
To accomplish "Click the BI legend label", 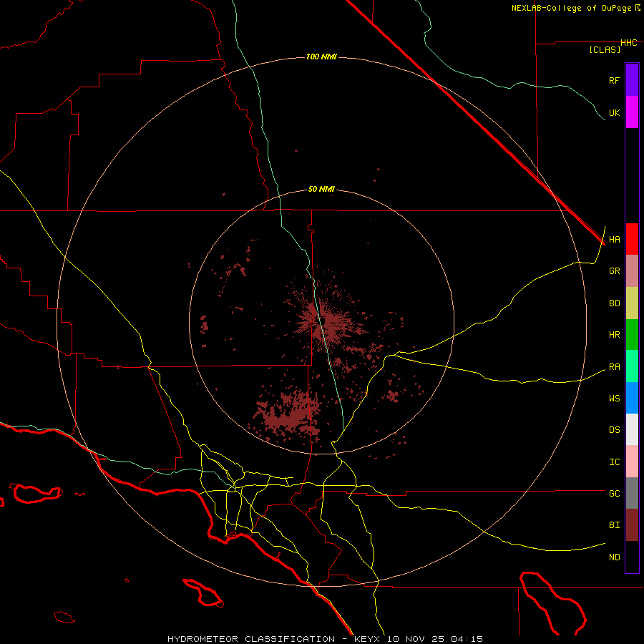I will (x=614, y=525).
